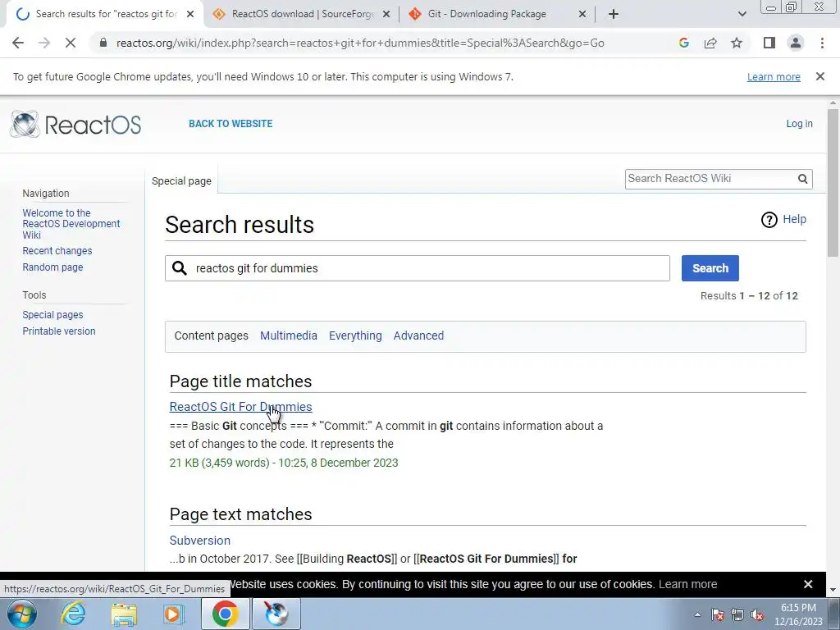
Task: Open Welcome to ReactOS Development Wiki link
Action: click(71, 224)
